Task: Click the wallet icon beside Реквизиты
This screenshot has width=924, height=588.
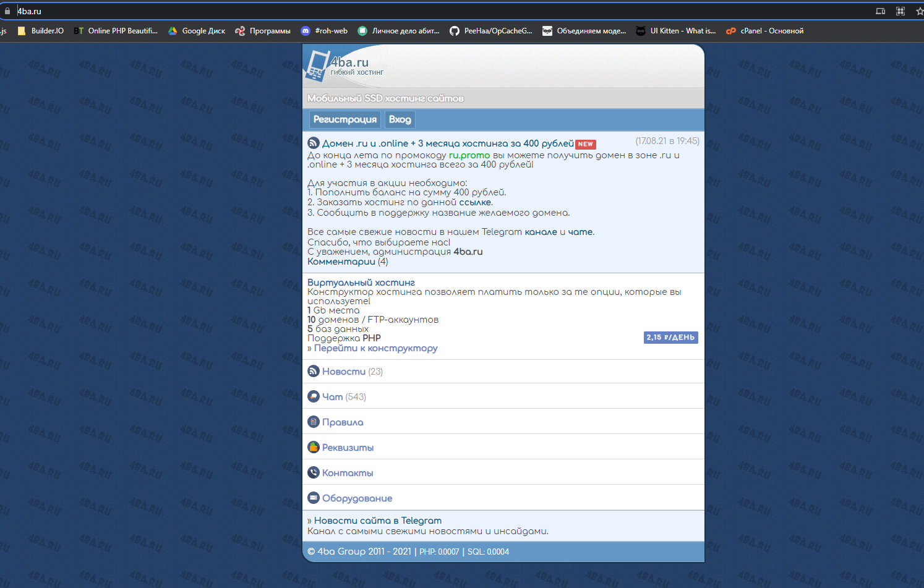Action: click(x=314, y=447)
